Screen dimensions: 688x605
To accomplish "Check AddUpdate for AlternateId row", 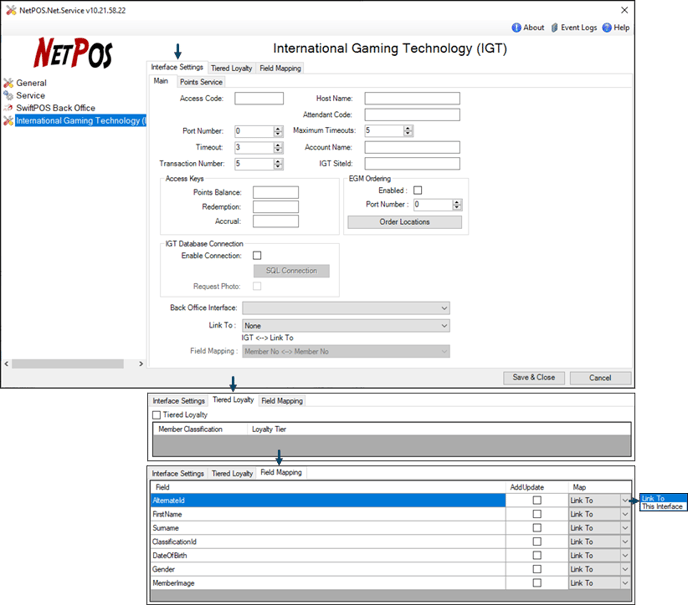I will [537, 500].
